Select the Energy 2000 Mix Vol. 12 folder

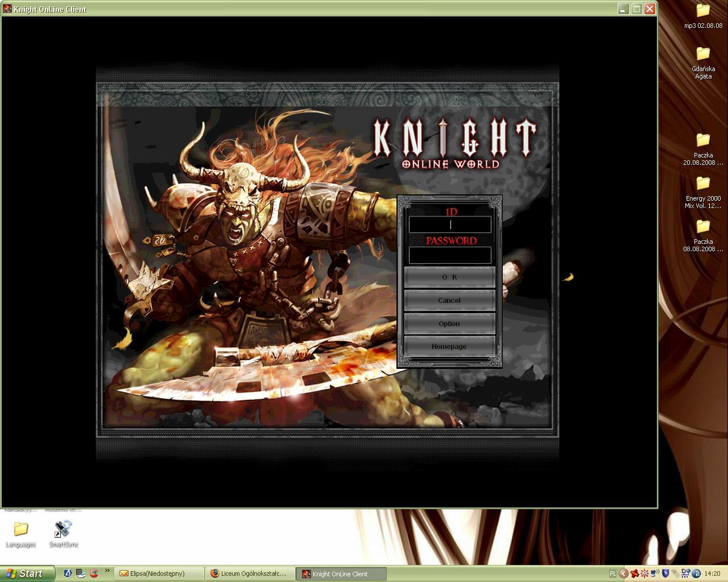(703, 192)
